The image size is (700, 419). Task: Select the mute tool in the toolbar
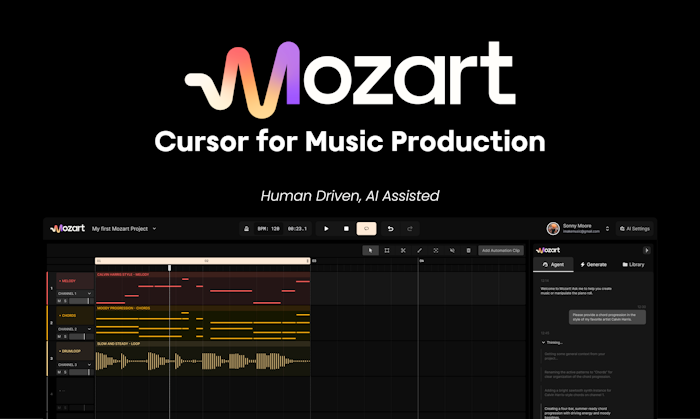click(x=452, y=250)
